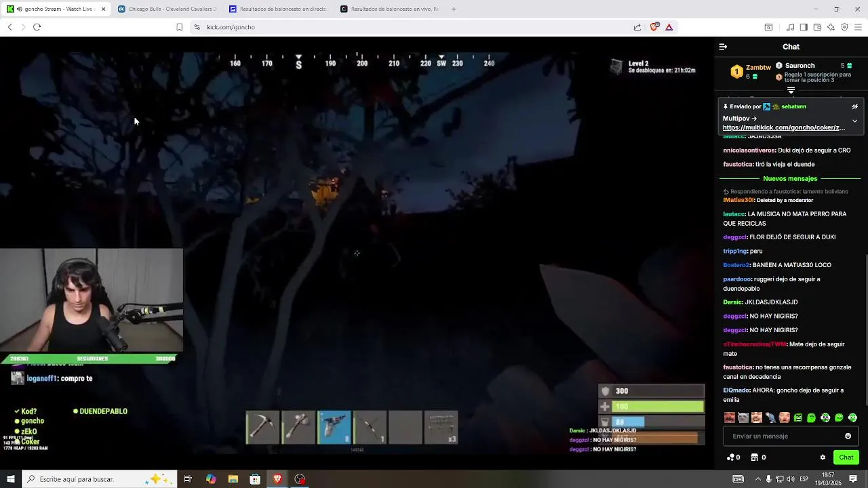Viewport: 868px width, 488px height.
Task: Collapse the chat panel with the arrow icon
Action: (x=723, y=47)
